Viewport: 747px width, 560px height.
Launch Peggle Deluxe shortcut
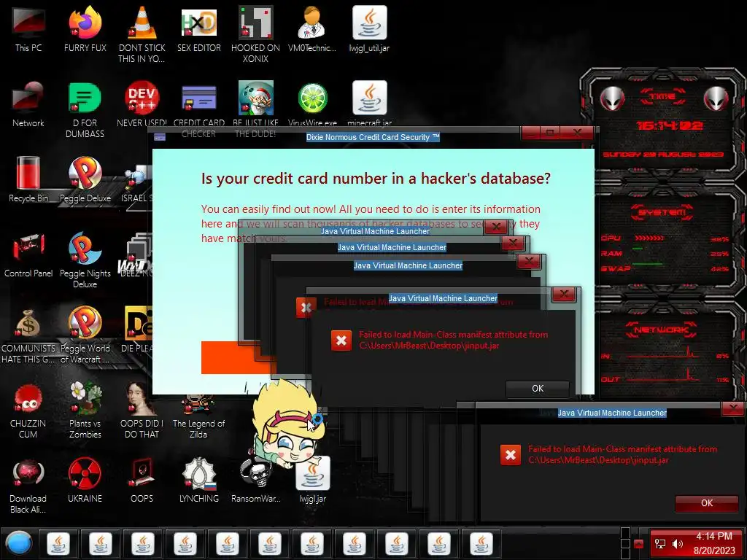(85, 179)
